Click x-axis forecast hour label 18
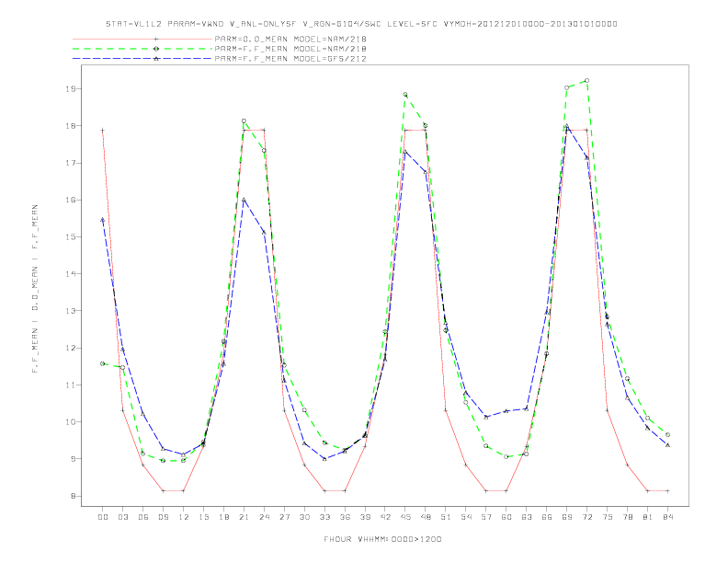The image size is (728, 563). point(223,517)
